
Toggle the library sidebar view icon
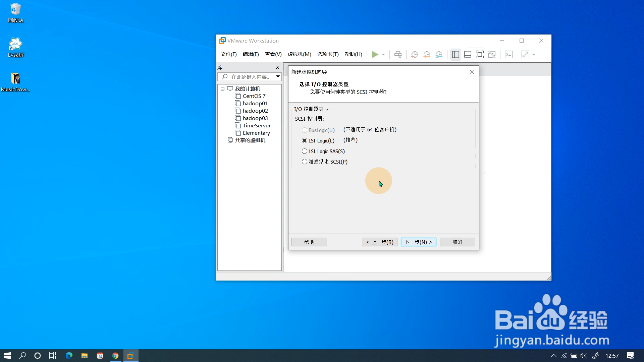pyautogui.click(x=455, y=55)
